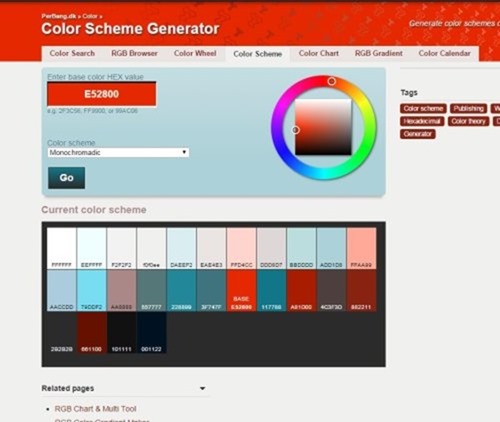The height and width of the screenshot is (422, 500).
Task: Pick the 4C3F3D brown-gray swatch
Action: click(x=331, y=290)
